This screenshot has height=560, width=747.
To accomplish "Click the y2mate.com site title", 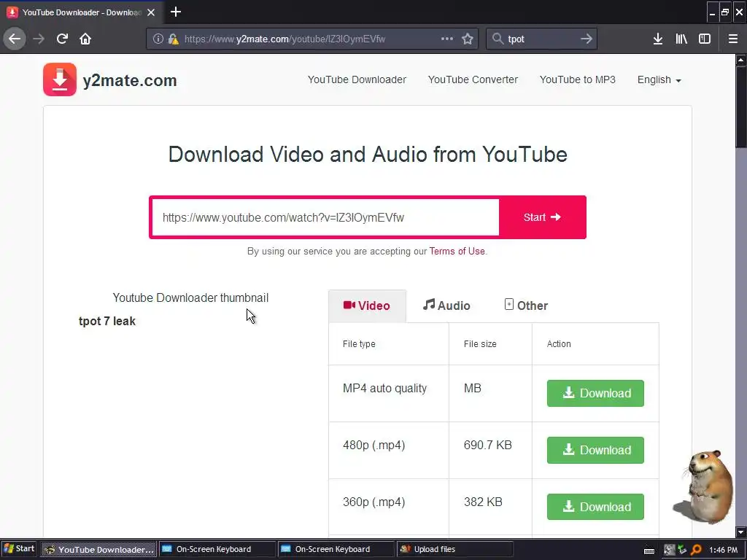I will [130, 80].
